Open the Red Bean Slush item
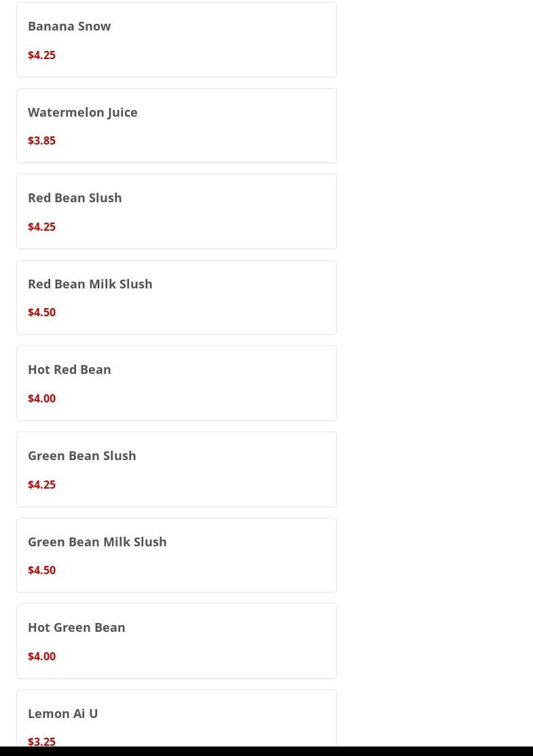This screenshot has height=756, width=533. 75,197
